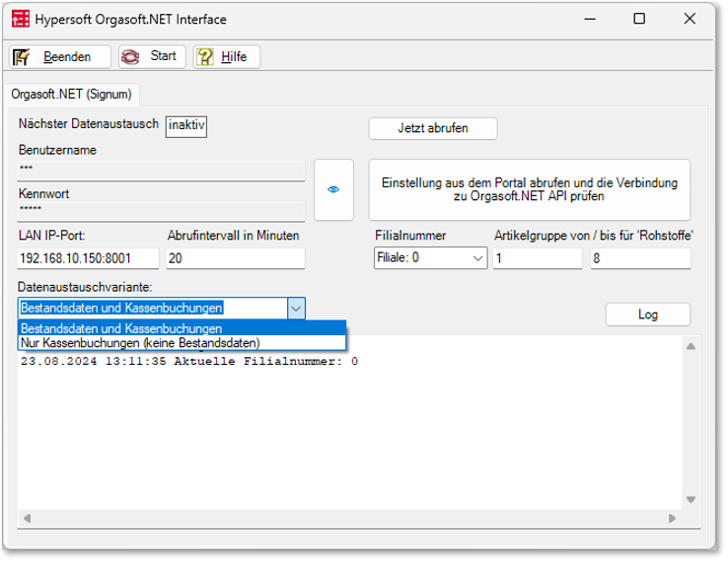Click log horizontal scroll right arrow
Viewport: 728px width, 561px height.
pyautogui.click(x=673, y=519)
